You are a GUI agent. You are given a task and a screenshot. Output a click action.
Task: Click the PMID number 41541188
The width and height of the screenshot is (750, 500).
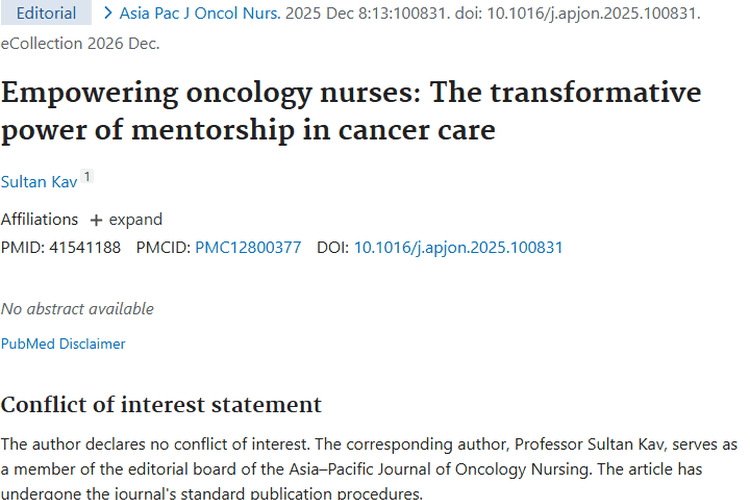84,247
